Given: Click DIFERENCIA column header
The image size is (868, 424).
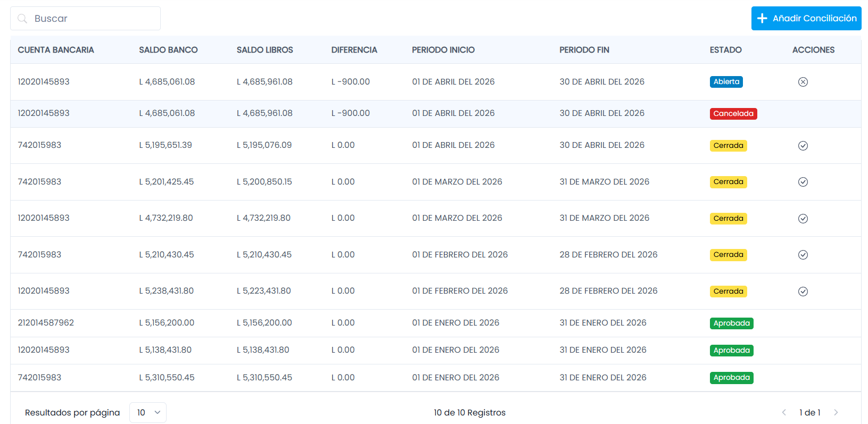Looking at the screenshot, I should tap(354, 50).
